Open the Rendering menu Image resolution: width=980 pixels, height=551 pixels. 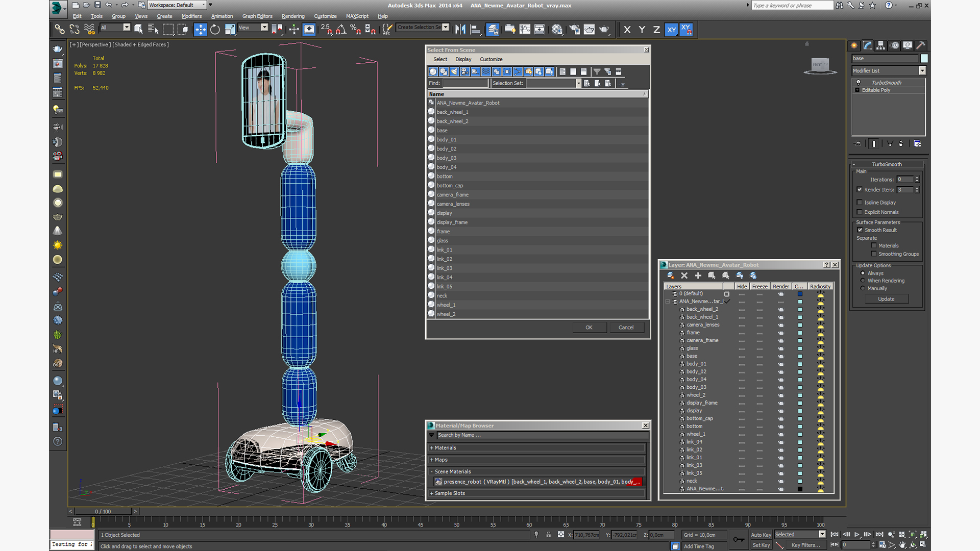pos(292,16)
